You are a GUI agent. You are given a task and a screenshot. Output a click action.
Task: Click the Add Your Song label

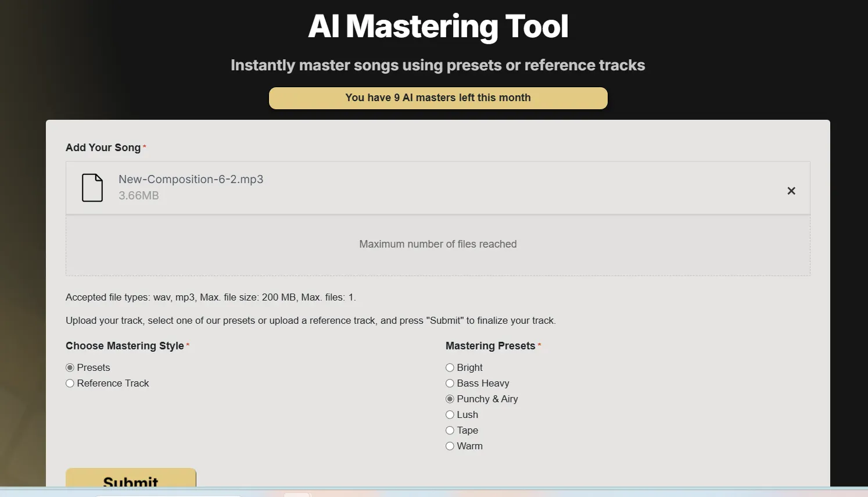tap(103, 147)
